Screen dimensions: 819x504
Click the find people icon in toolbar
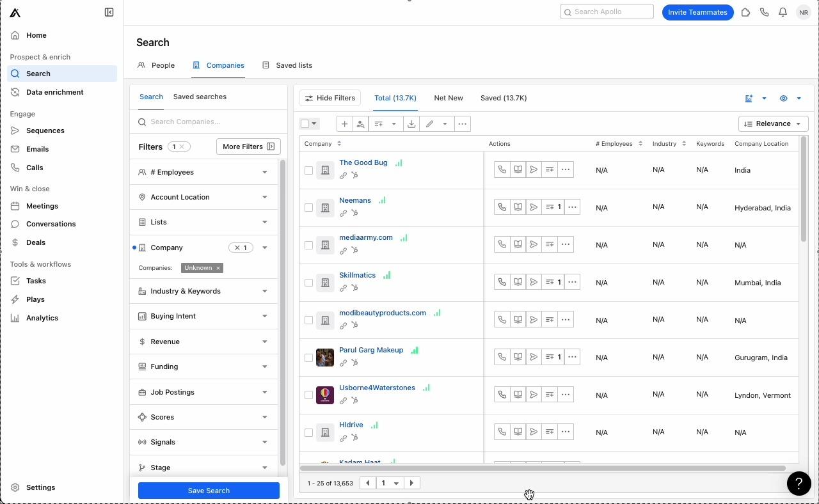click(x=360, y=124)
